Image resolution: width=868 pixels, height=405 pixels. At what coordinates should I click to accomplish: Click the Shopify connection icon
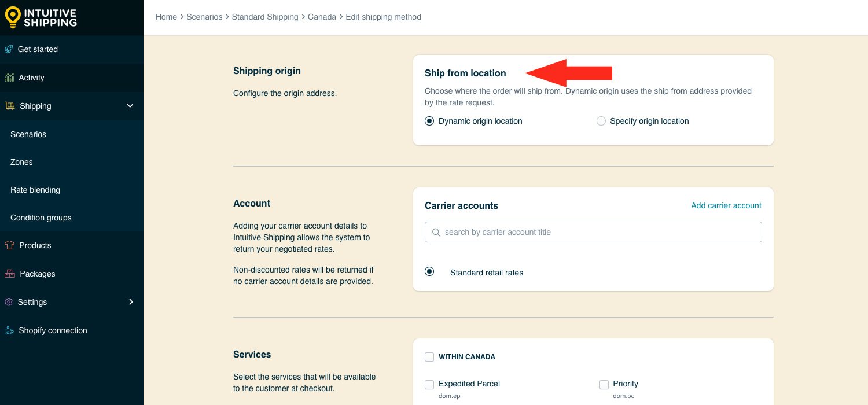(x=9, y=330)
